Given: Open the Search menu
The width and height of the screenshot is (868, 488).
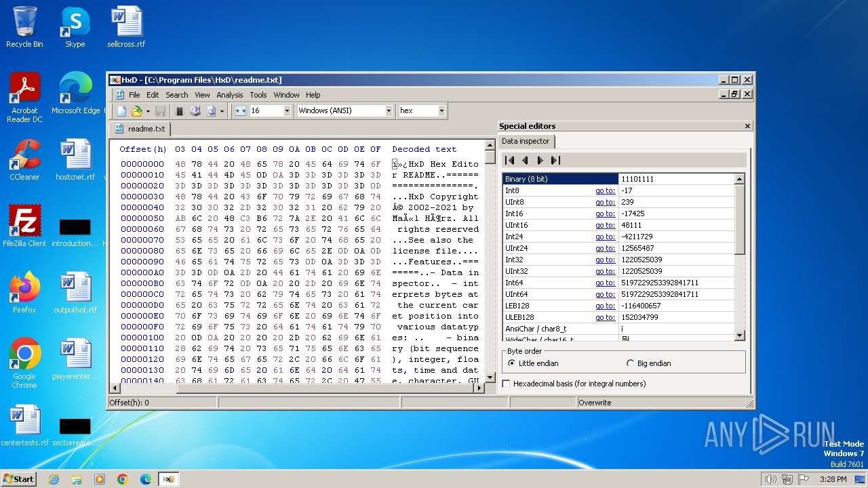Looking at the screenshot, I should coord(176,95).
